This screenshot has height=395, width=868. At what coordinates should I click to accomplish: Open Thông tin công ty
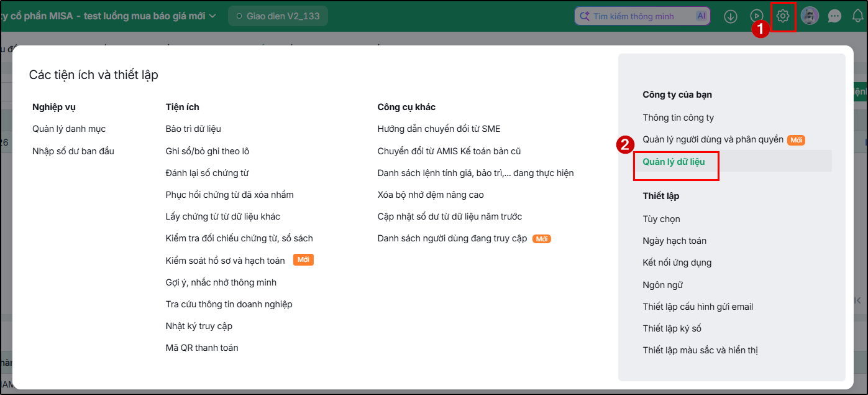click(678, 118)
